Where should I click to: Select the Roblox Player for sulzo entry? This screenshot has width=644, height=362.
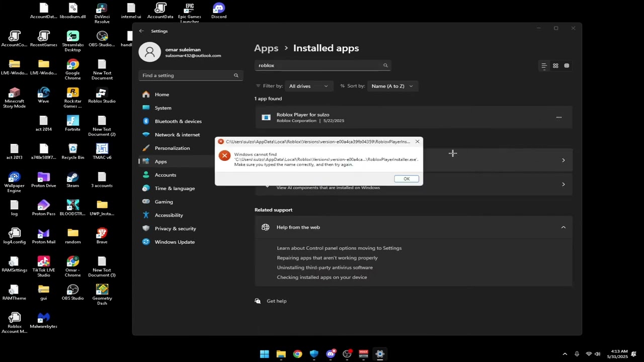(x=414, y=118)
